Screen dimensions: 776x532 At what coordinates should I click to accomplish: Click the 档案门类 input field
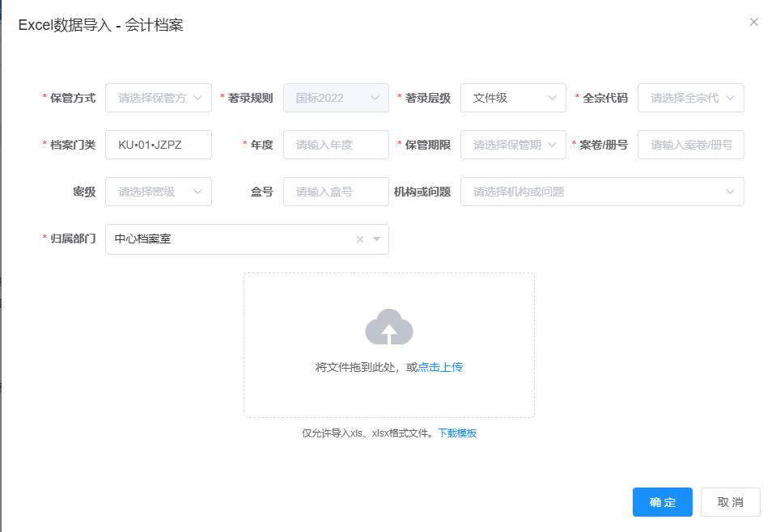[x=159, y=145]
